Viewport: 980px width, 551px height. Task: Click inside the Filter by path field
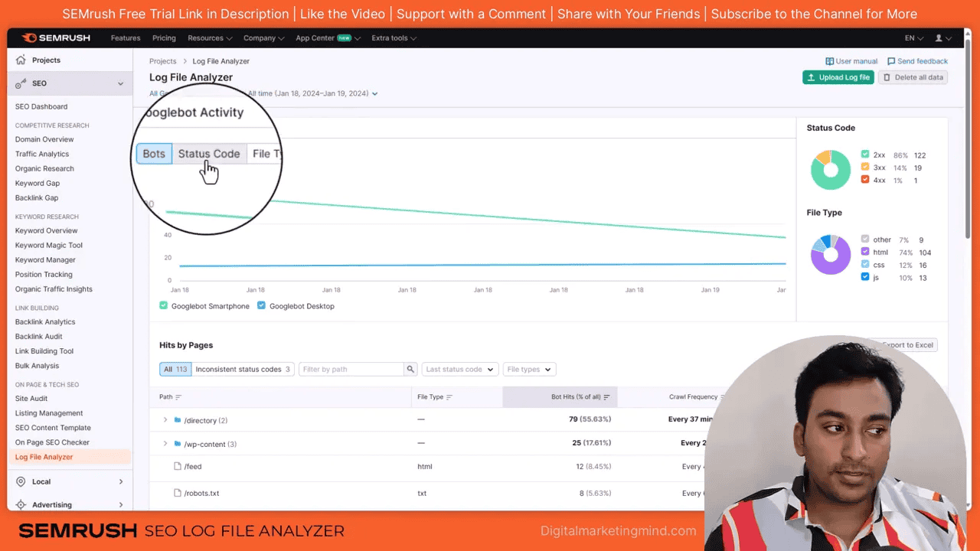352,369
